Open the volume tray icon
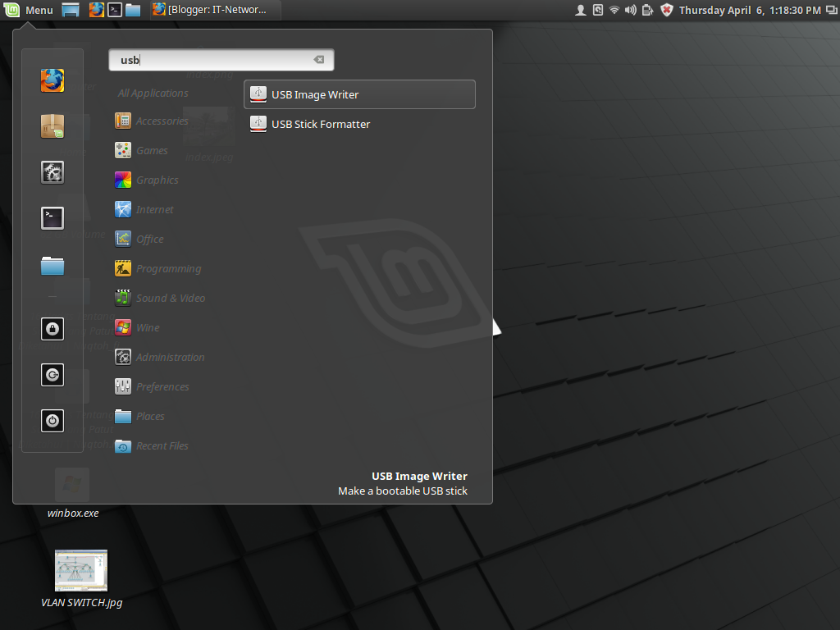The image size is (840, 630). (630, 10)
